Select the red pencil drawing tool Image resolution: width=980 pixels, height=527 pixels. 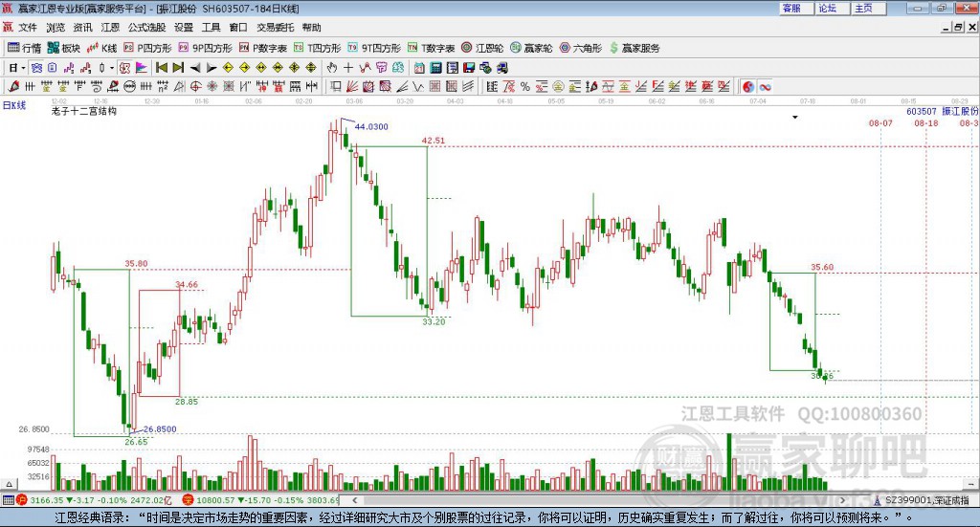13,87
